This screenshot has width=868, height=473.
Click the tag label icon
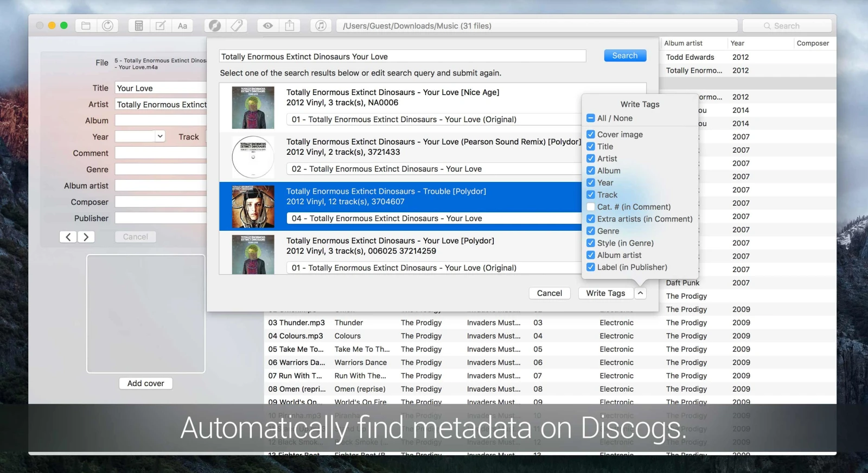coord(237,26)
